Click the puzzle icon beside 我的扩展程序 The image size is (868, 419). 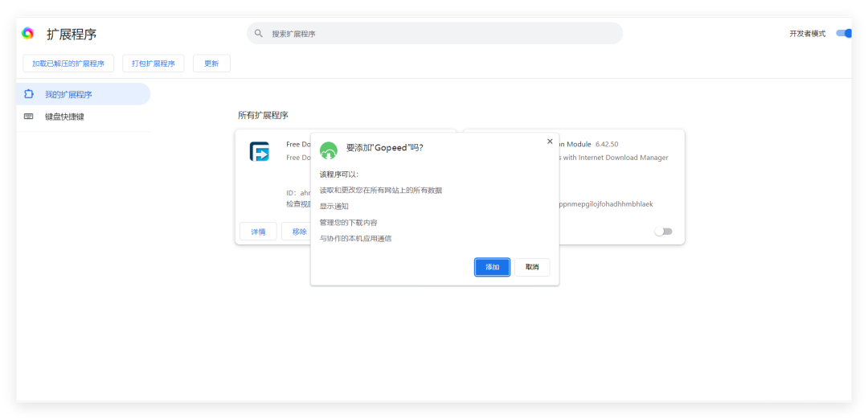[29, 94]
